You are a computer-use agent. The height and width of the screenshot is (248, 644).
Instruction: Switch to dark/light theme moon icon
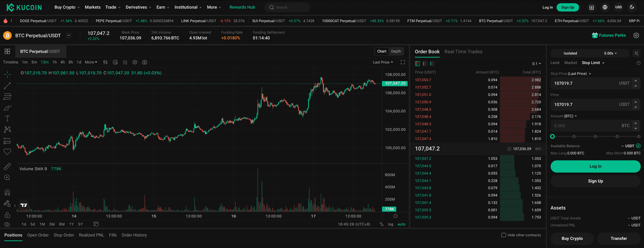click(632, 7)
